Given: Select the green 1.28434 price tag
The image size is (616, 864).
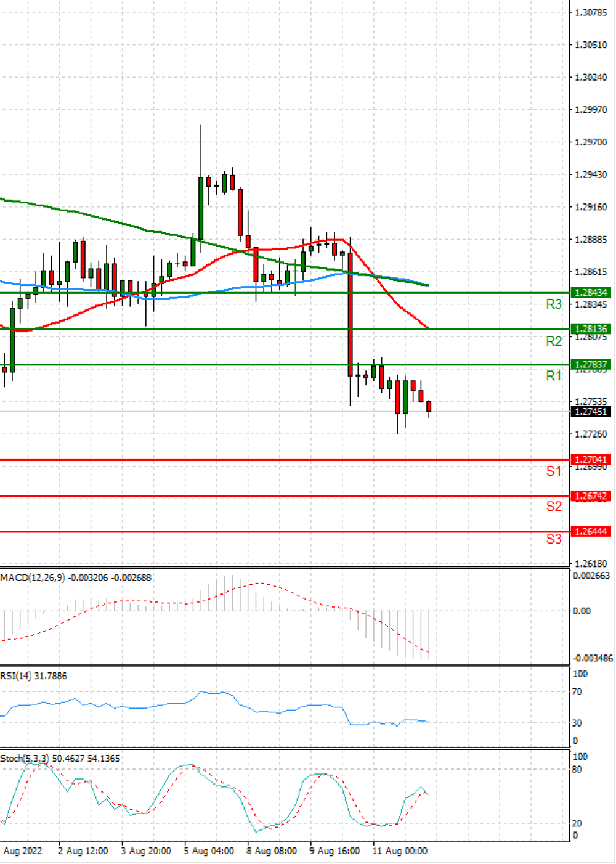Looking at the screenshot, I should pos(591,292).
